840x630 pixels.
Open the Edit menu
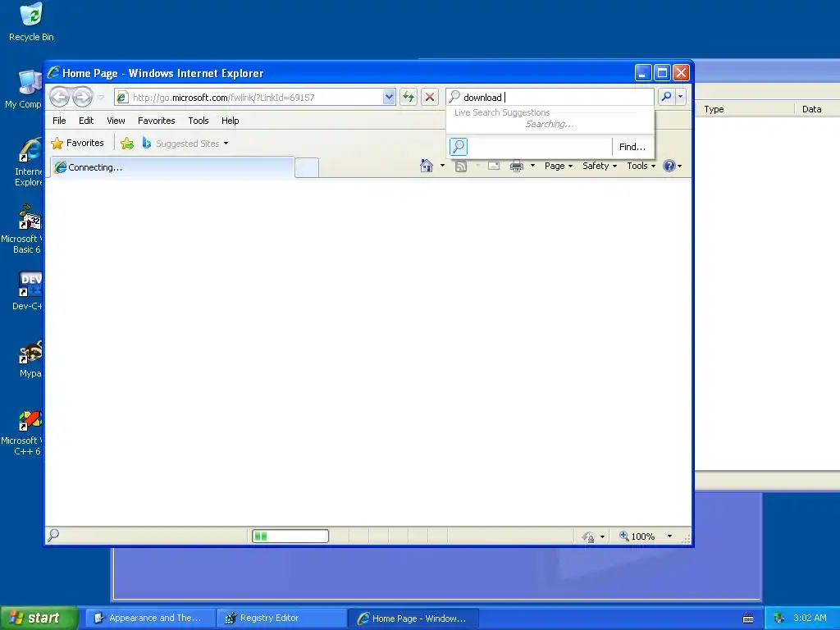[86, 121]
